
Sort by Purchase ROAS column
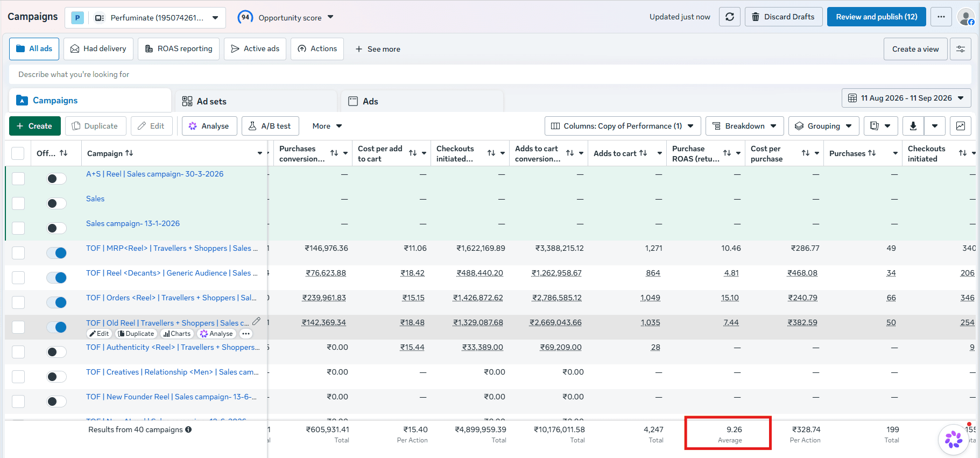727,153
